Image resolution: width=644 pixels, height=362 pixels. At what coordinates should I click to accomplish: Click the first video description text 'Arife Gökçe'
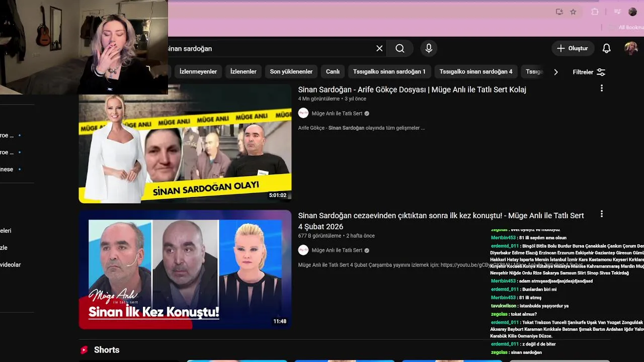[x=361, y=128]
